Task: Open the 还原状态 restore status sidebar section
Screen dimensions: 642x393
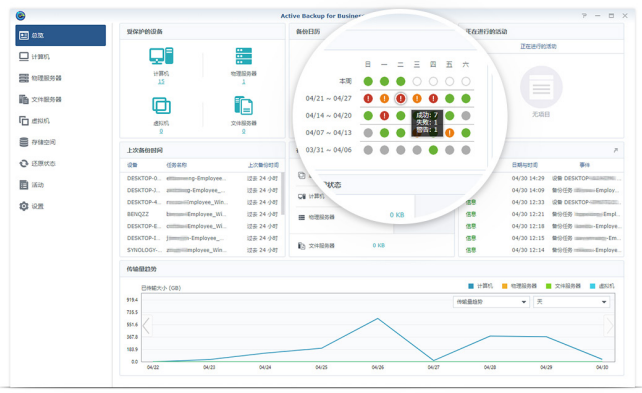Action: coord(61,163)
